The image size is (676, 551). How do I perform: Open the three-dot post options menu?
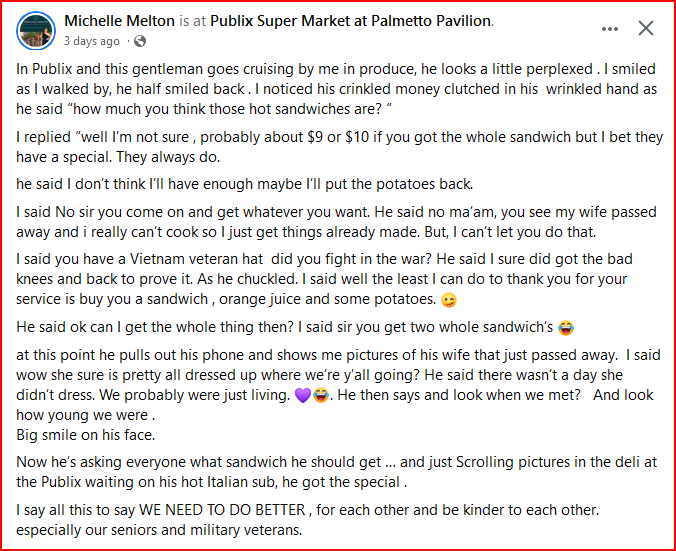click(x=610, y=29)
